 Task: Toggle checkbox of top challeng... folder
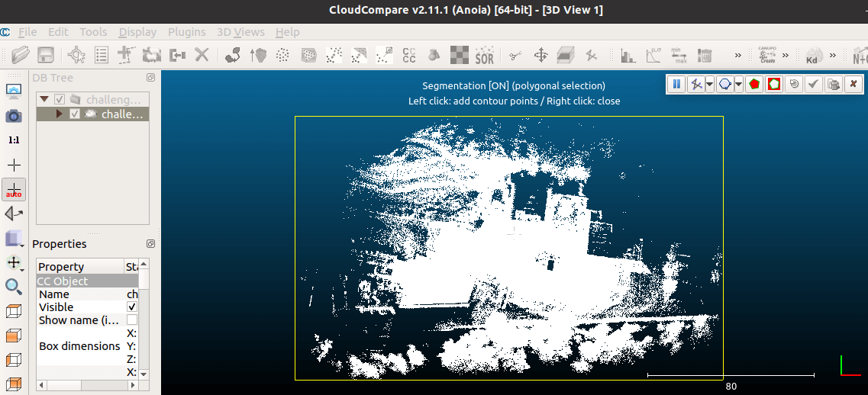pyautogui.click(x=60, y=100)
